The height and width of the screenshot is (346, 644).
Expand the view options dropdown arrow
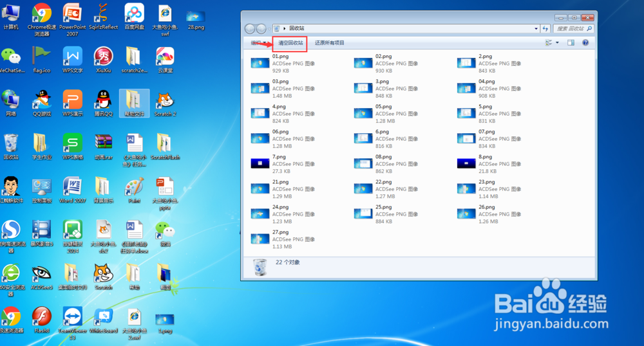557,42
